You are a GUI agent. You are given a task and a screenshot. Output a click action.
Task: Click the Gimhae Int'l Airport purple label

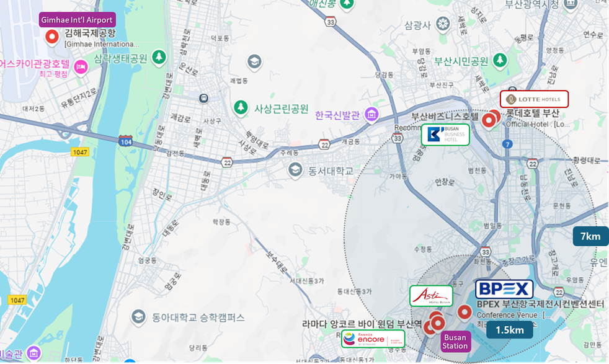[77, 20]
